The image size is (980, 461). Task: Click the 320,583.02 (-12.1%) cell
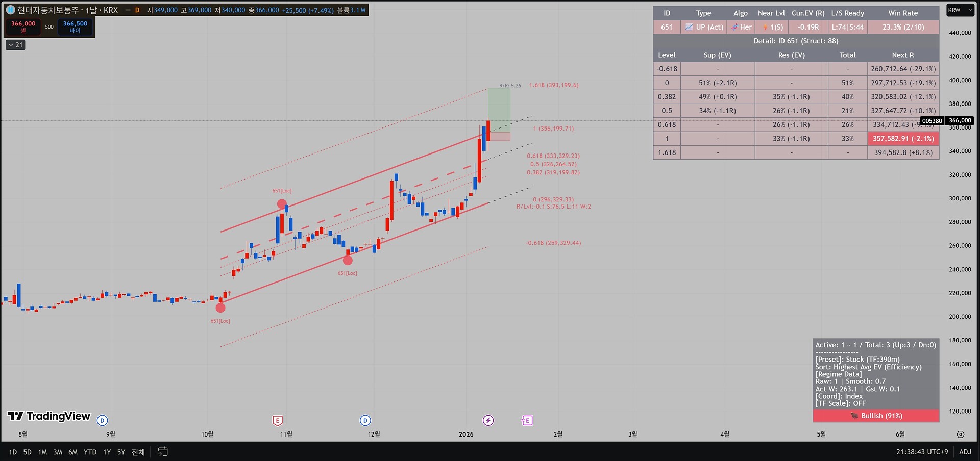coord(903,97)
